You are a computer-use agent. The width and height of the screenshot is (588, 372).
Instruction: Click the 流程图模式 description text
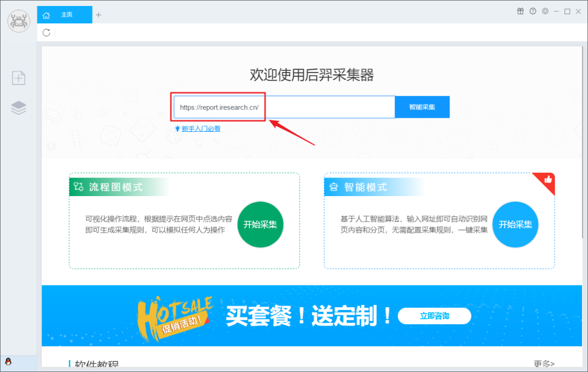click(158, 224)
